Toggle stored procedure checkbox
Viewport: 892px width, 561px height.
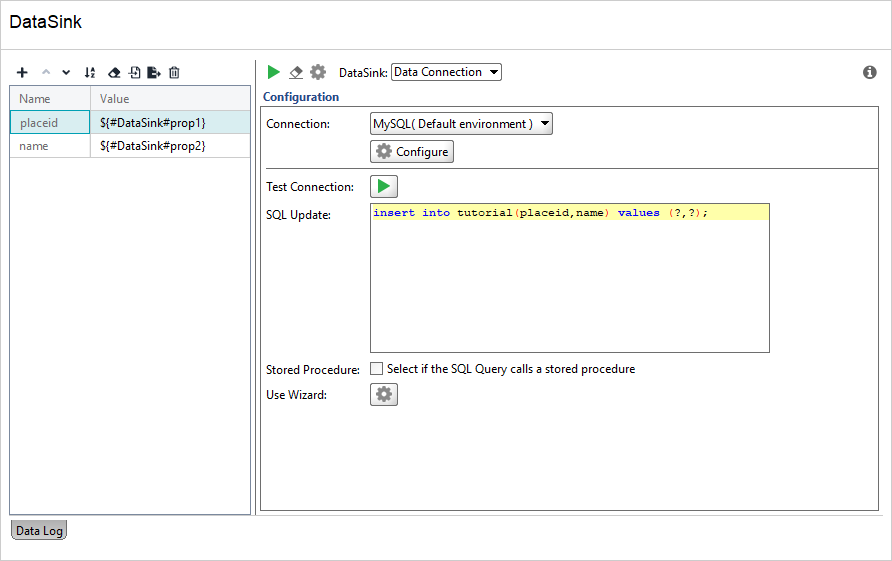[x=377, y=369]
